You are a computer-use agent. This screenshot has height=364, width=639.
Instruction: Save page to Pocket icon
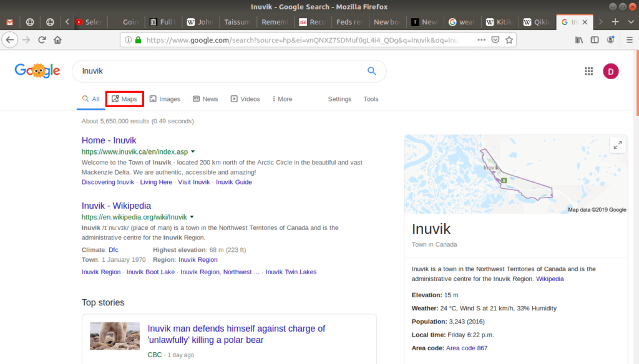495,40
